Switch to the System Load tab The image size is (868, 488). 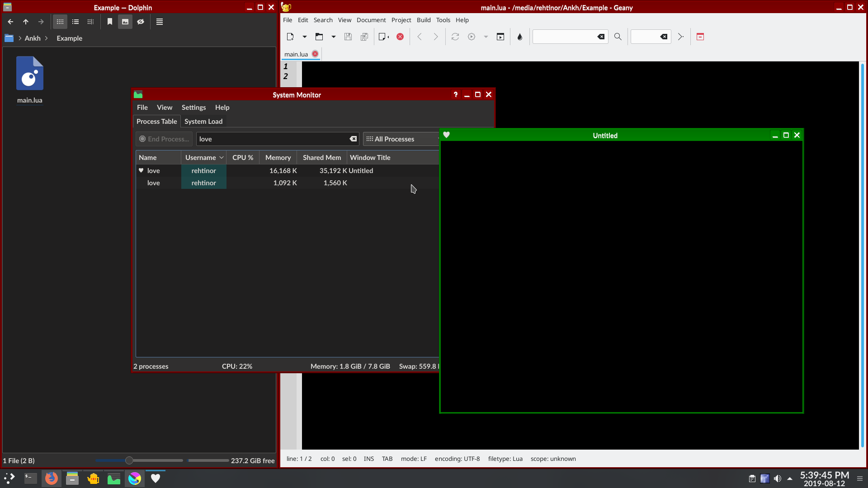click(203, 121)
